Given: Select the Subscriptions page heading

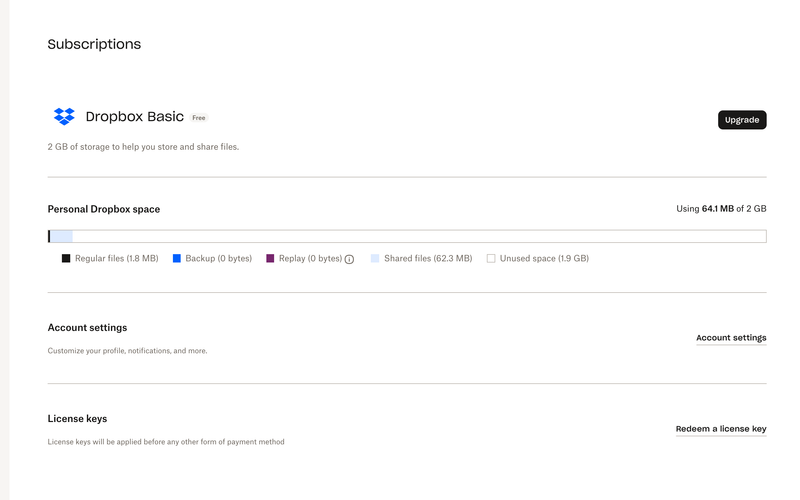Looking at the screenshot, I should point(94,44).
